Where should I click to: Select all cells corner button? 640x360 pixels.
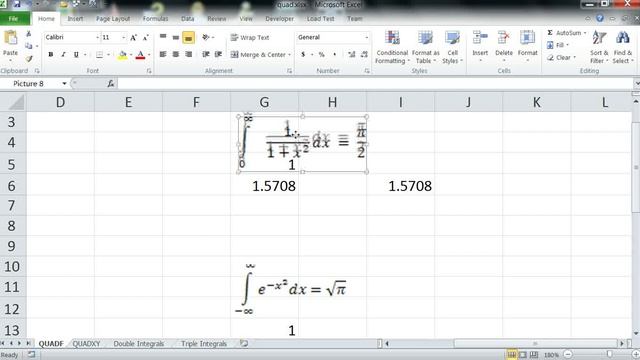(x=13, y=102)
